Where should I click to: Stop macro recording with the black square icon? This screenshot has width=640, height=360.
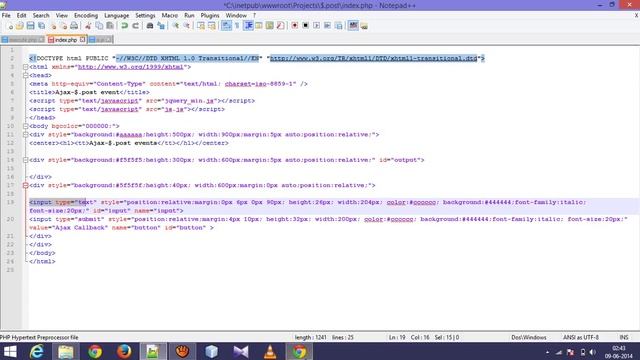click(x=305, y=26)
